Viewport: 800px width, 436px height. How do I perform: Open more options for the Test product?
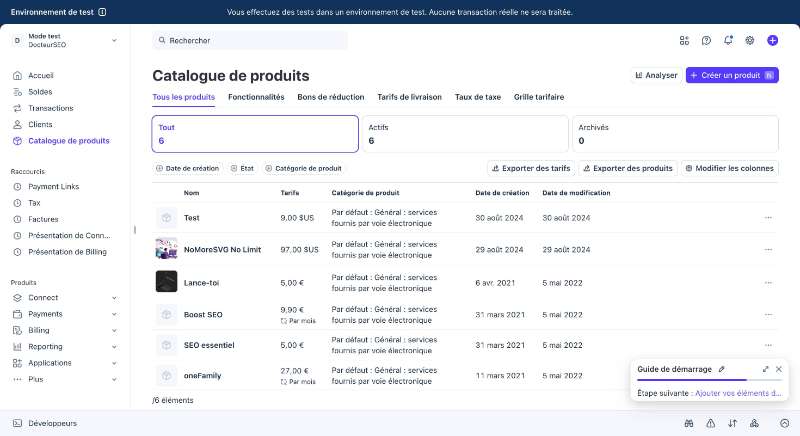768,218
